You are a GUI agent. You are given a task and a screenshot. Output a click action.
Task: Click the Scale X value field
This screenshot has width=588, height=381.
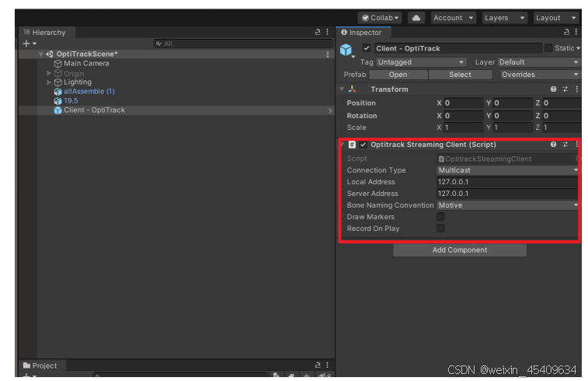click(x=464, y=128)
